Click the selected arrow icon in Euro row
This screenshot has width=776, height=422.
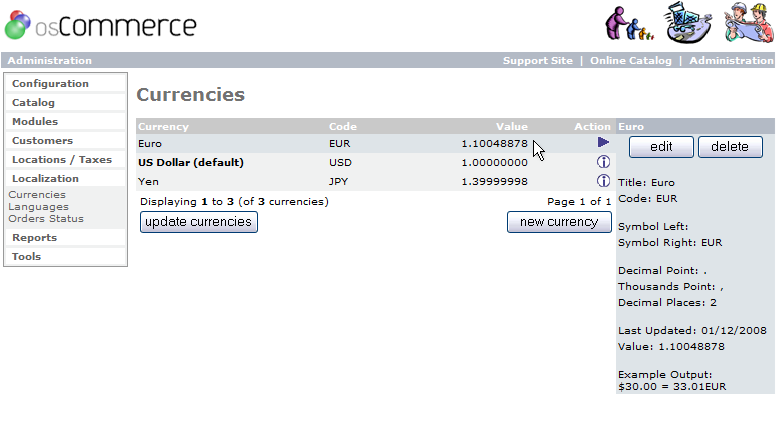click(x=603, y=142)
